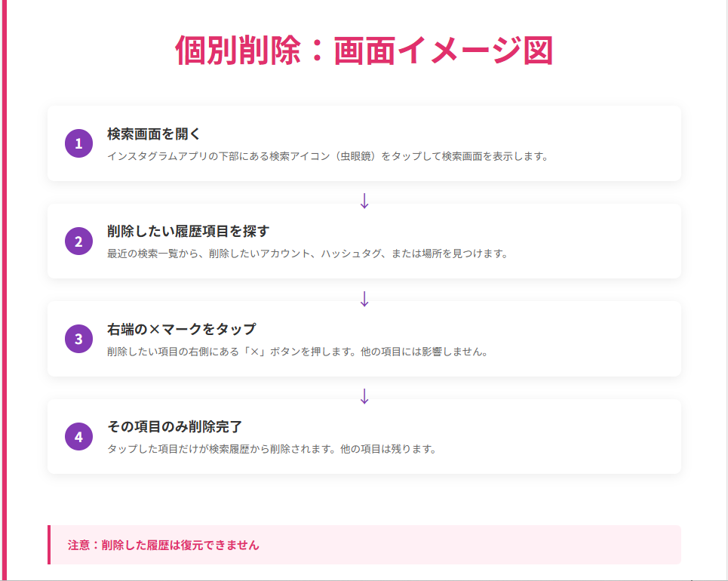Click the purple number 3 circle icon
This screenshot has width=728, height=581.
tap(78, 339)
